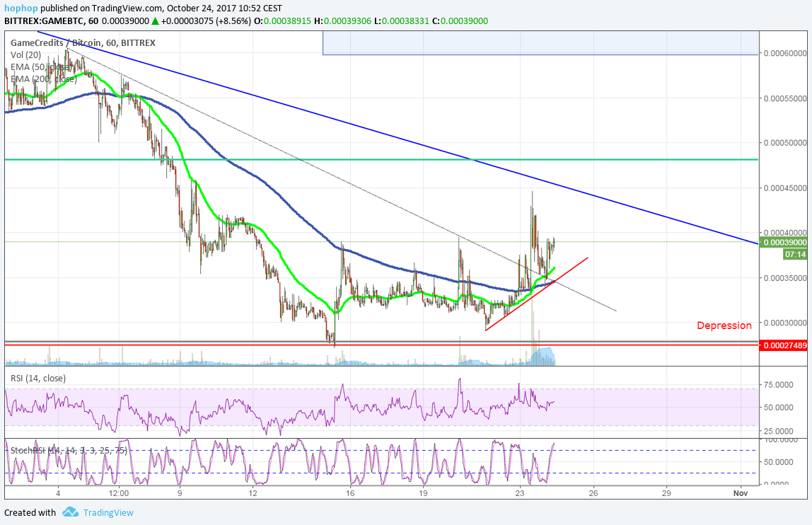Select the StochRSI indicator pane label

click(69, 451)
